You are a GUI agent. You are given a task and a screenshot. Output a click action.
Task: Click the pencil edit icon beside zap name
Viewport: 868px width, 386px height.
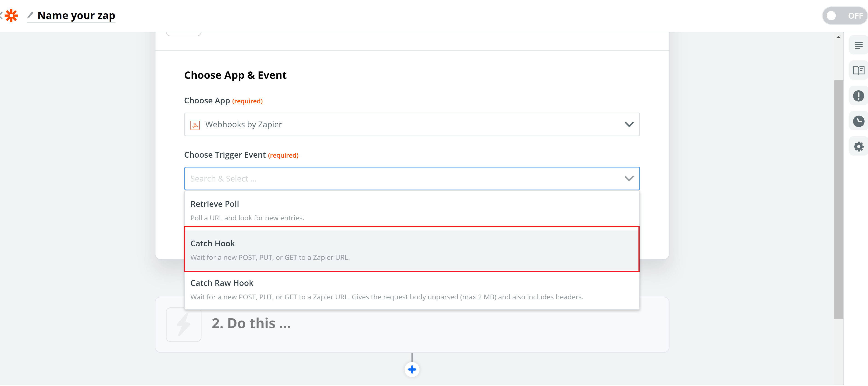point(30,15)
